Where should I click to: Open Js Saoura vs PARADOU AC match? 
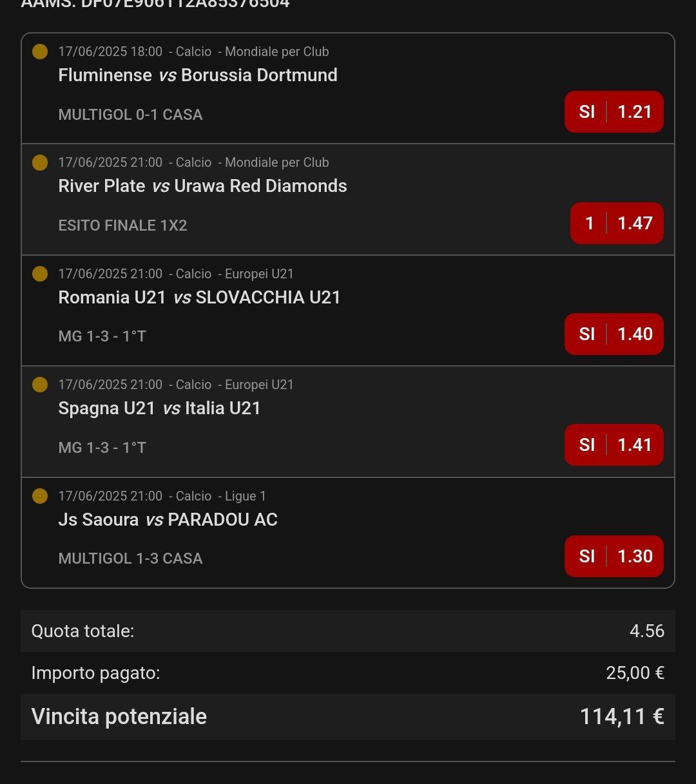168,520
